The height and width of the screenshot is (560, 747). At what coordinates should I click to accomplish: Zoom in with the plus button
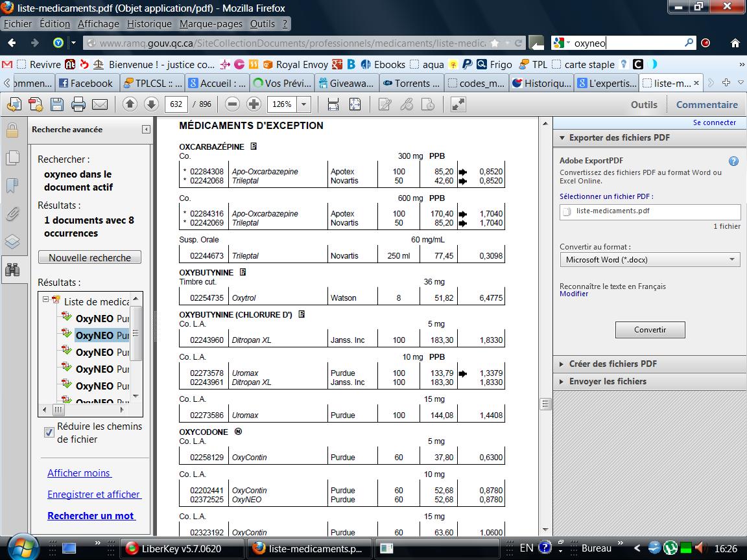254,104
